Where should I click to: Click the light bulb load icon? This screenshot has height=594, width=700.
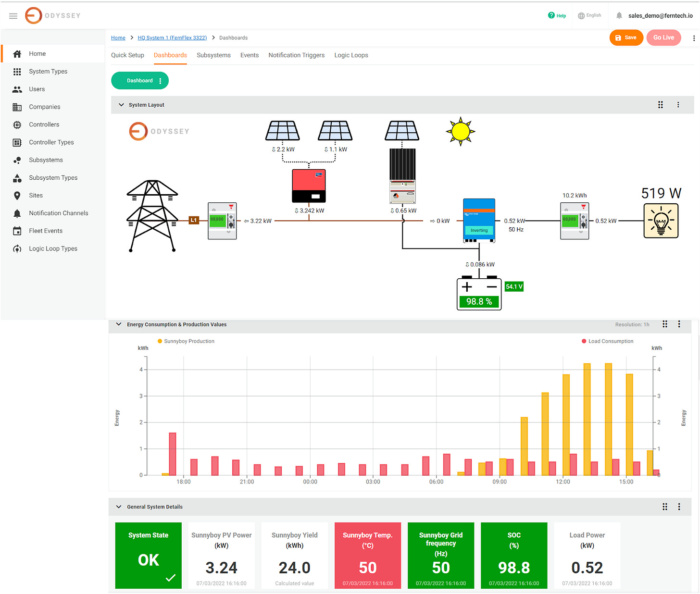[661, 221]
